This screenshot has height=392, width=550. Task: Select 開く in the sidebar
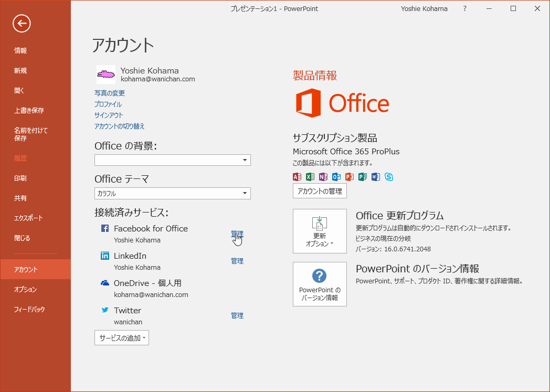[19, 91]
